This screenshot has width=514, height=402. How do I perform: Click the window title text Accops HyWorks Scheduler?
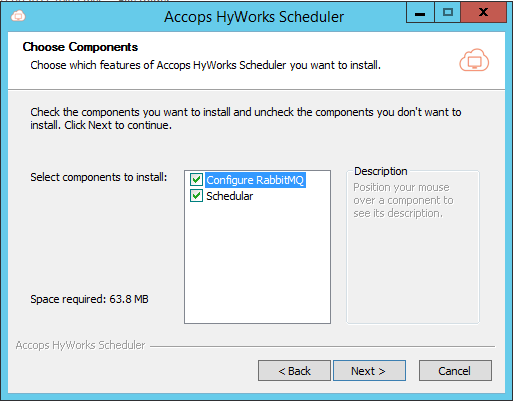click(254, 17)
